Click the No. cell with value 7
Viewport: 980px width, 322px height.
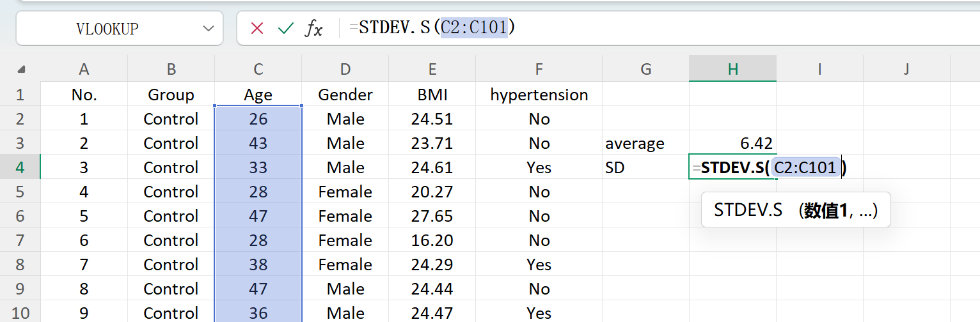pyautogui.click(x=84, y=264)
